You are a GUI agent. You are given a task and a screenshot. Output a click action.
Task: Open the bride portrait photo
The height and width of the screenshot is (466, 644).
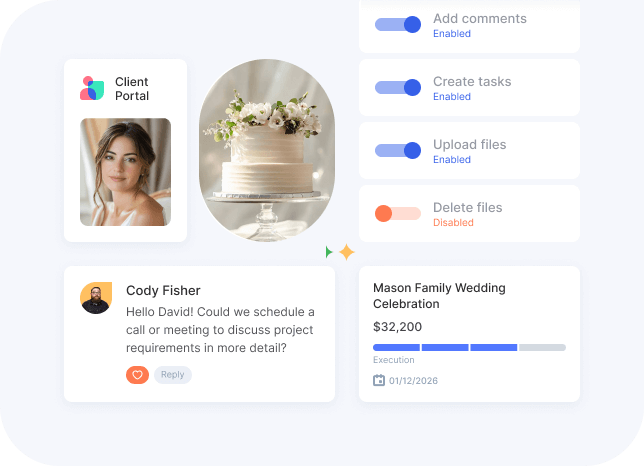(125, 172)
